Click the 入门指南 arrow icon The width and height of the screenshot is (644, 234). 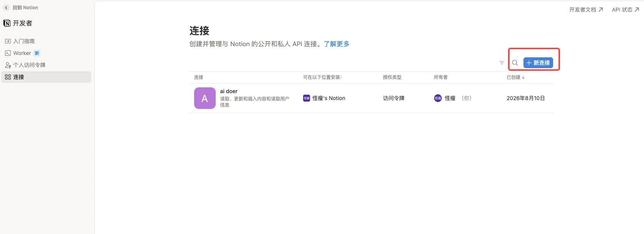click(8, 41)
